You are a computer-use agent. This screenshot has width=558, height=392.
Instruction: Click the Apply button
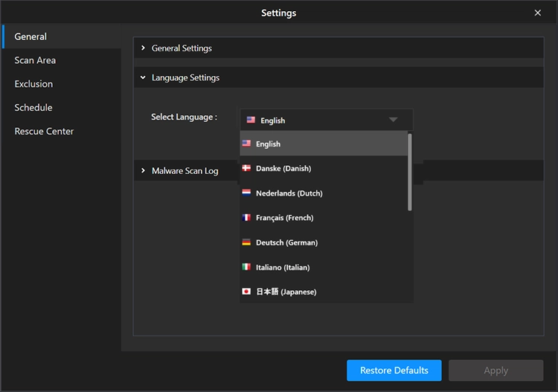click(496, 370)
